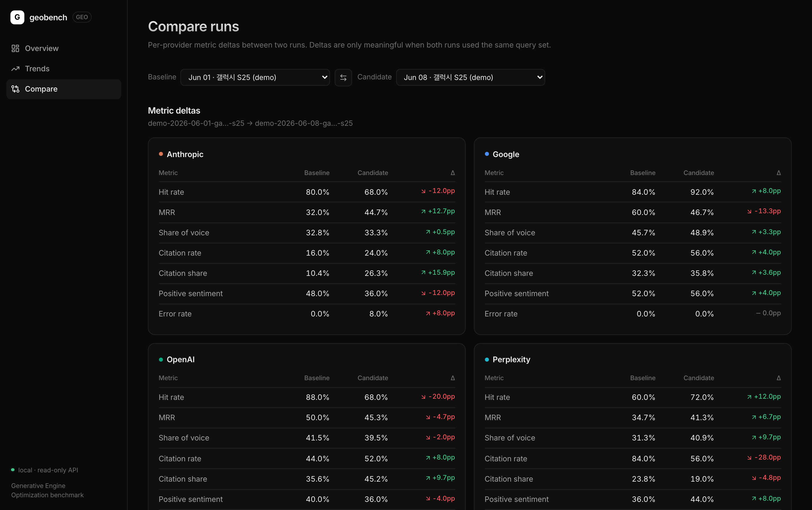
Task: Click the Overview grid icon
Action: click(15, 48)
